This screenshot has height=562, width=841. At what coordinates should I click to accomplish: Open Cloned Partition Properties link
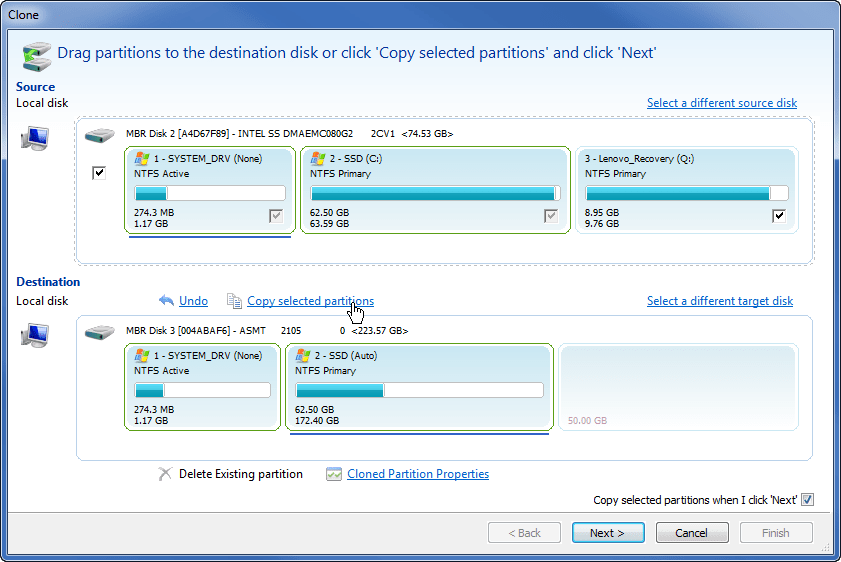[x=418, y=474]
